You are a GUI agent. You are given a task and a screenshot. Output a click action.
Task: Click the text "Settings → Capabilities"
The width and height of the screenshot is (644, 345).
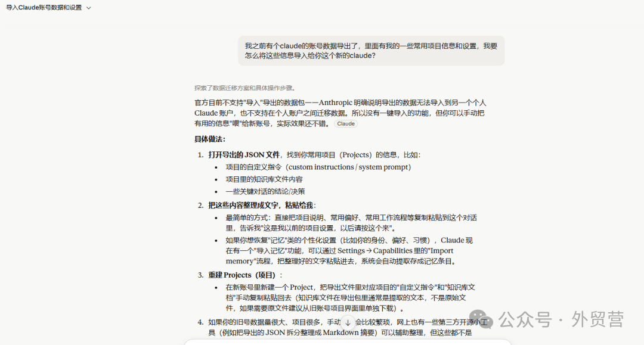coord(375,251)
